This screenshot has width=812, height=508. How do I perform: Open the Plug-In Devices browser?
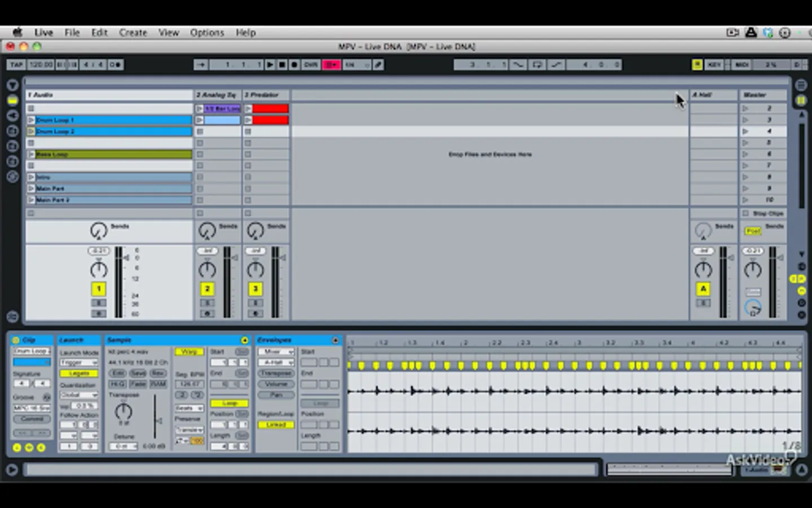point(12,116)
